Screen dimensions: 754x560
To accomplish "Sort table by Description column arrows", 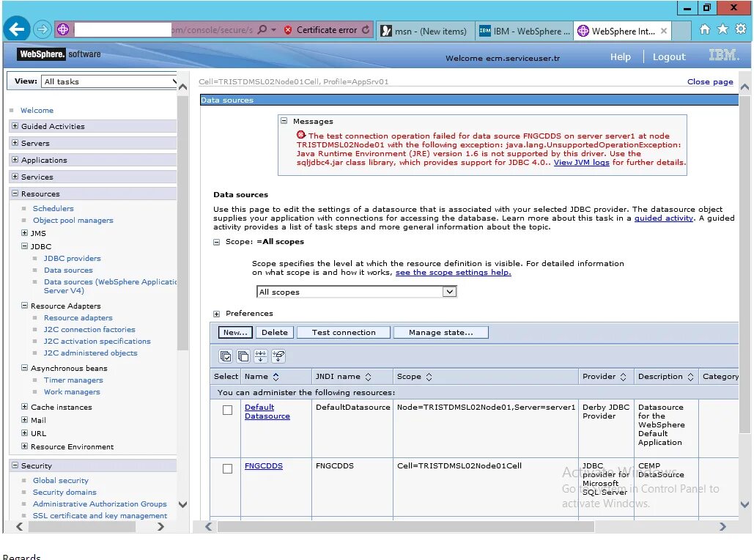I will tap(690, 377).
